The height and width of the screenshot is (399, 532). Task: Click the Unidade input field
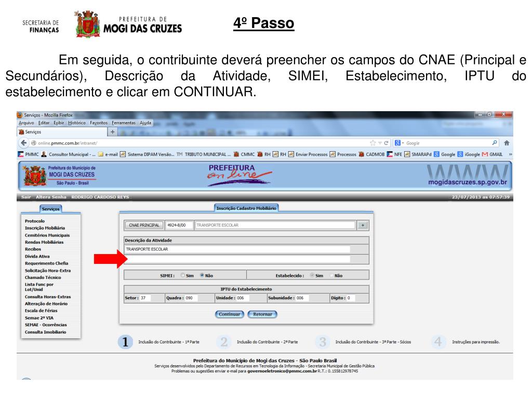243,298
